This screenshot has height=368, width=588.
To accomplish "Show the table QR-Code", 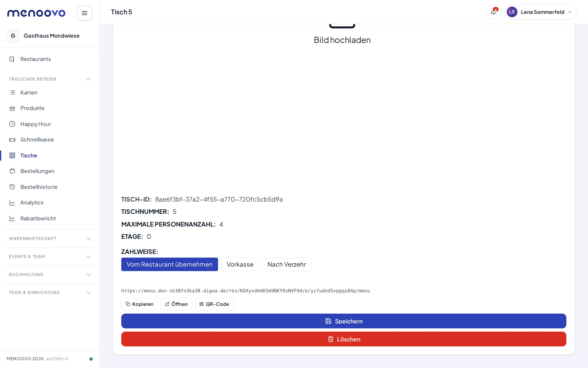I will pos(214,304).
